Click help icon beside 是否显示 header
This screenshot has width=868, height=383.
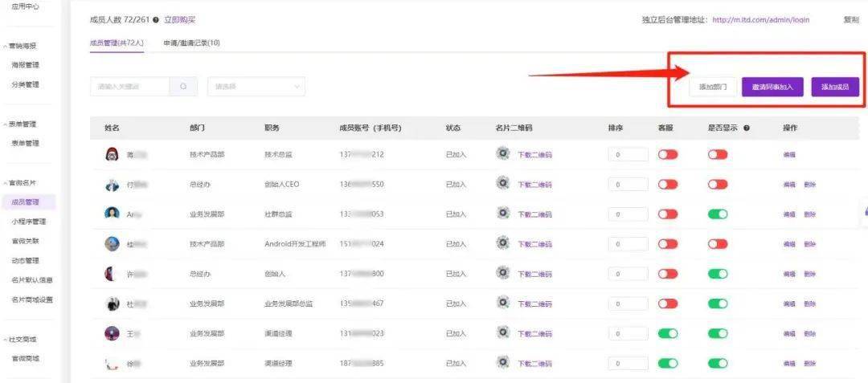point(747,128)
